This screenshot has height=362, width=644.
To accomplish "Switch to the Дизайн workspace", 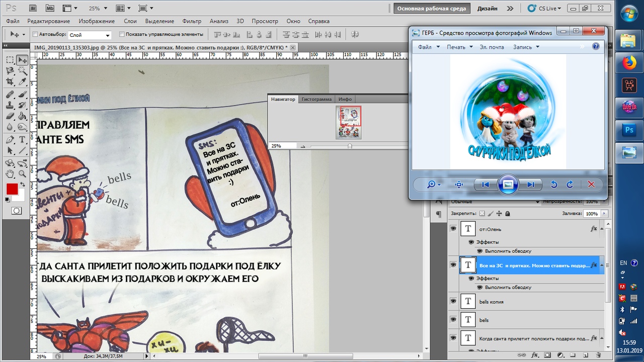I will 488,9.
